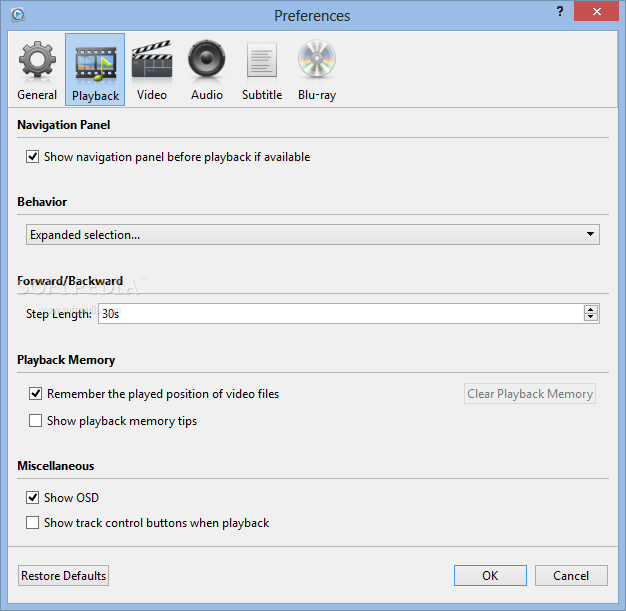626x611 pixels.
Task: Click the Miscellaneous section heading
Action: 55,466
